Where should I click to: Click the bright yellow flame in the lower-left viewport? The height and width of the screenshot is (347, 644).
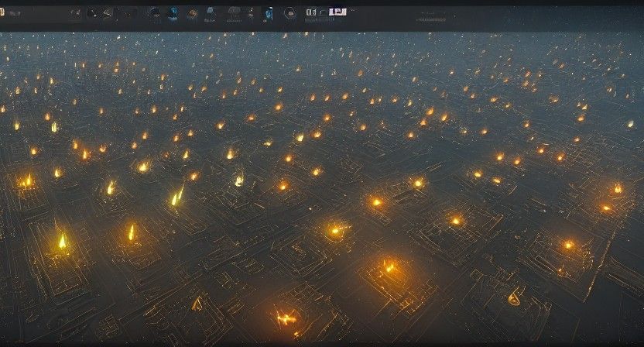[x=62, y=242]
